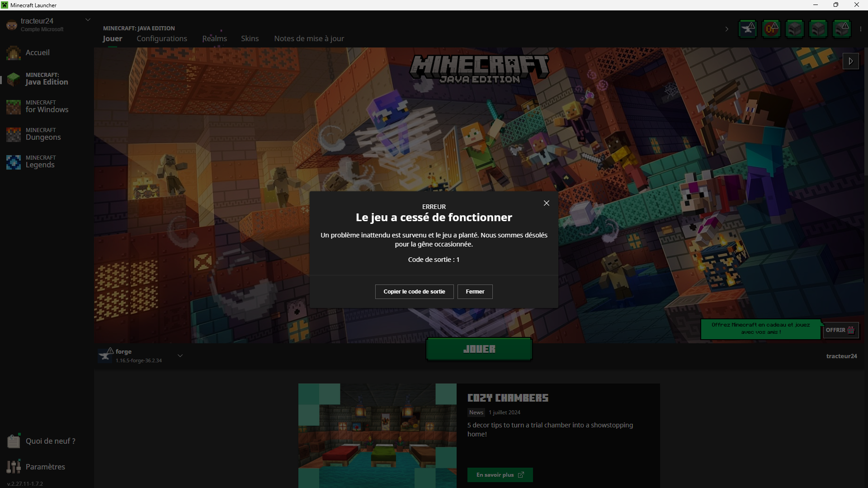This screenshot has width=868, height=488.
Task: Click the 1.16.5-forge-36.2.34 version text
Action: coord(139,360)
